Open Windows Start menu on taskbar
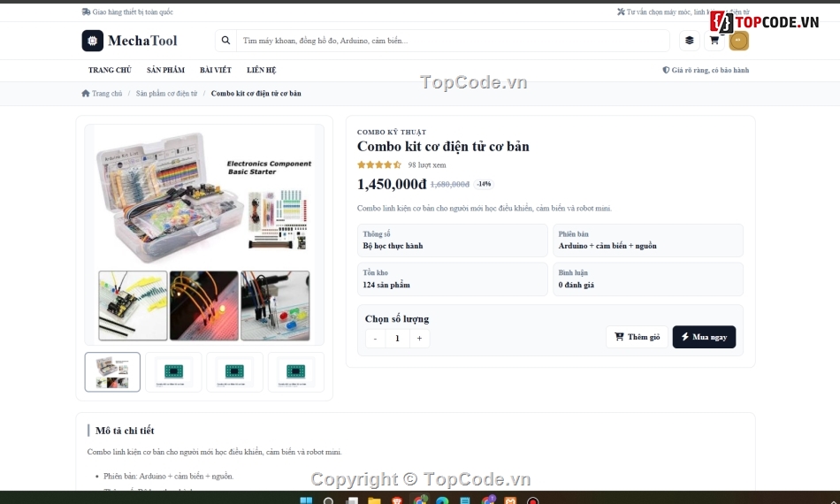The image size is (840, 504). pyautogui.click(x=306, y=500)
